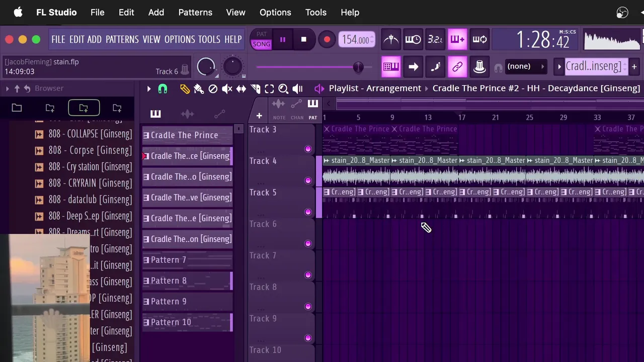Add a new pattern with plus button

click(634, 66)
